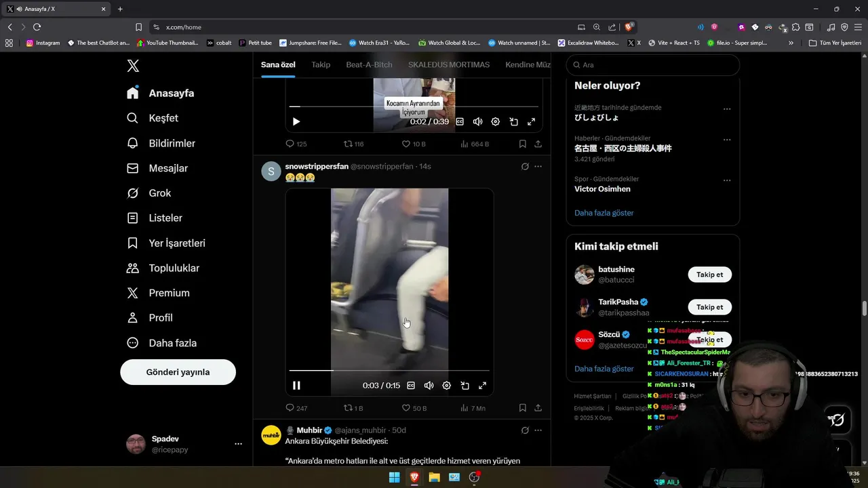This screenshot has height=488, width=868.
Task: Repost the post with 1 B reposts
Action: click(x=353, y=408)
